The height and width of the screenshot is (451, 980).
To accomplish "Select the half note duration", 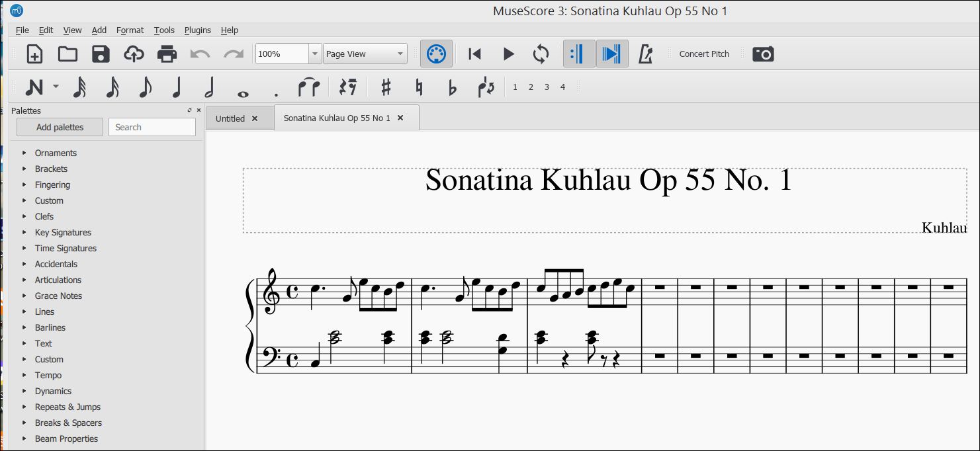I will [210, 87].
